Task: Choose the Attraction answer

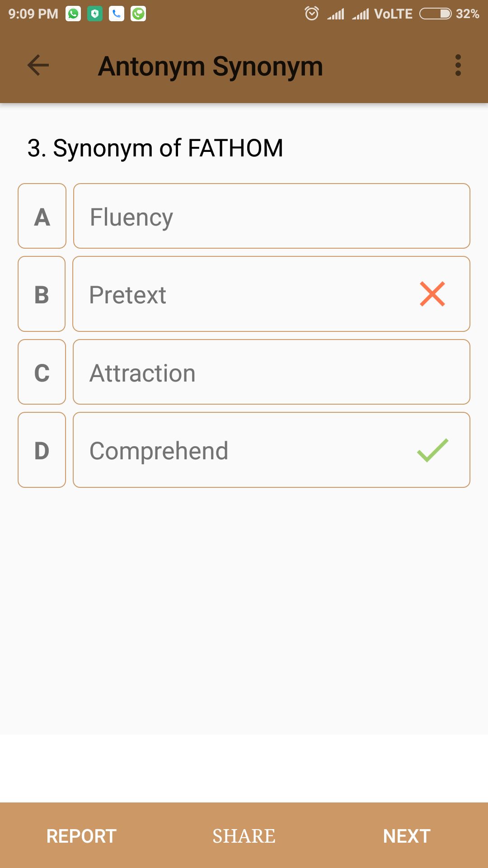Action: coord(142,373)
